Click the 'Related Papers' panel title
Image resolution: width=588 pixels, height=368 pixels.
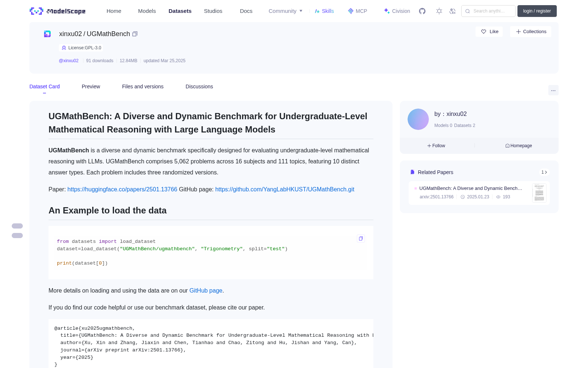[435, 172]
